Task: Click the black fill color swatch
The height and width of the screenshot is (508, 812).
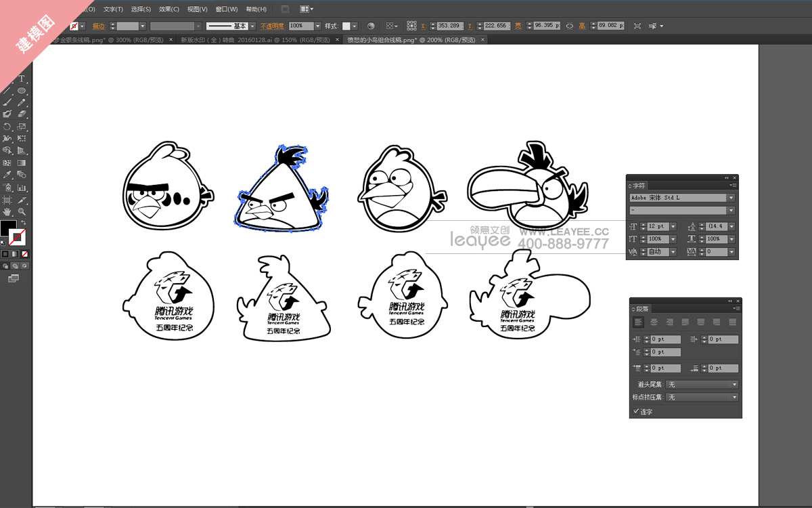Action: [8, 228]
